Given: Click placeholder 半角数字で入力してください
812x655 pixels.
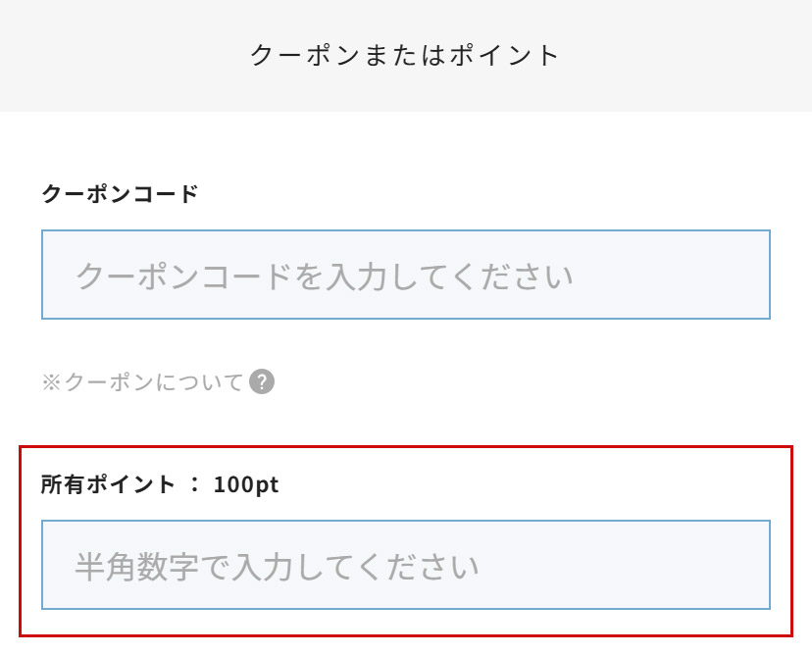Looking at the screenshot, I should [x=277, y=566].
